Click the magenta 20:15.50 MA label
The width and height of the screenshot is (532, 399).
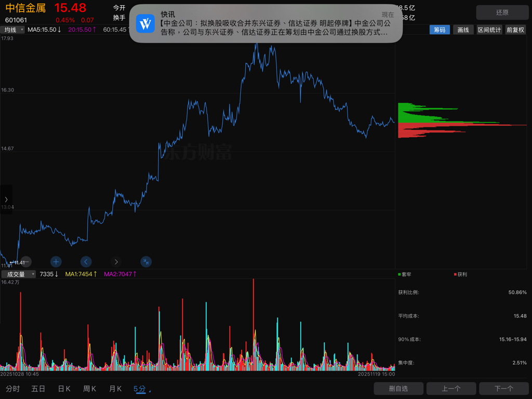pyautogui.click(x=82, y=30)
